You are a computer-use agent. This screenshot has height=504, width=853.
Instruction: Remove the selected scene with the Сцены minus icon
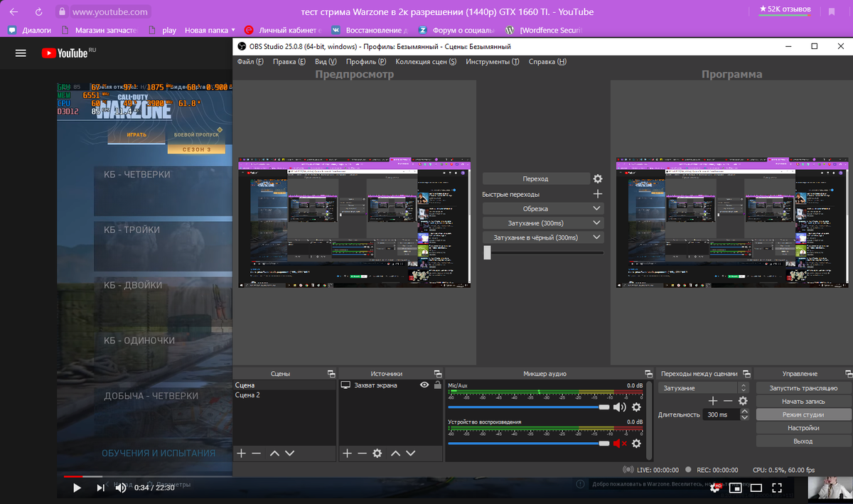coord(256,453)
